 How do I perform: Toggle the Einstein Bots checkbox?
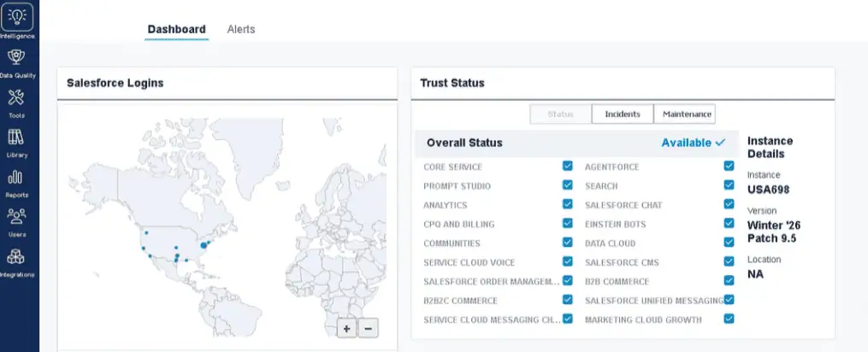[729, 223]
